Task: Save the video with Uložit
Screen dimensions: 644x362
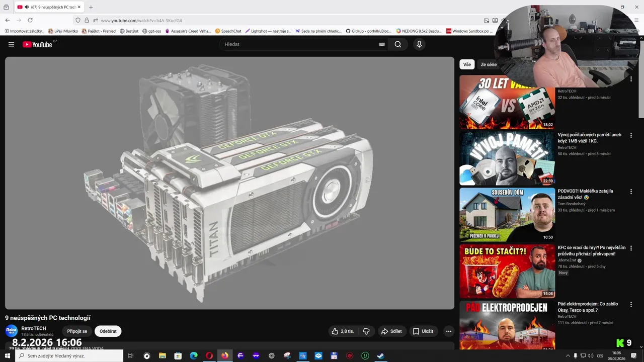Action: click(x=423, y=331)
